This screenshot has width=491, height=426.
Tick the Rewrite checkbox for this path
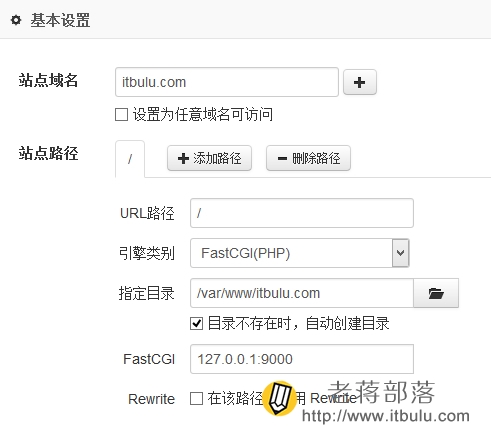click(x=196, y=398)
